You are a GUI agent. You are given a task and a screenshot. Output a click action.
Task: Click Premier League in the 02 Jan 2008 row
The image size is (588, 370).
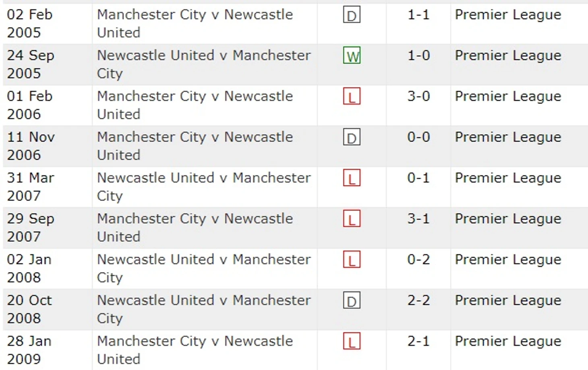(x=508, y=260)
